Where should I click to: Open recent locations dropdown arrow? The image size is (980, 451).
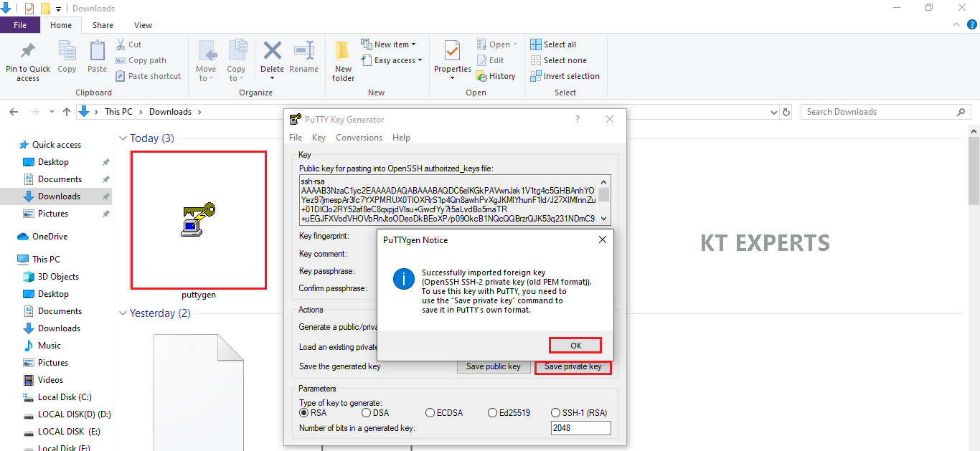click(x=52, y=112)
